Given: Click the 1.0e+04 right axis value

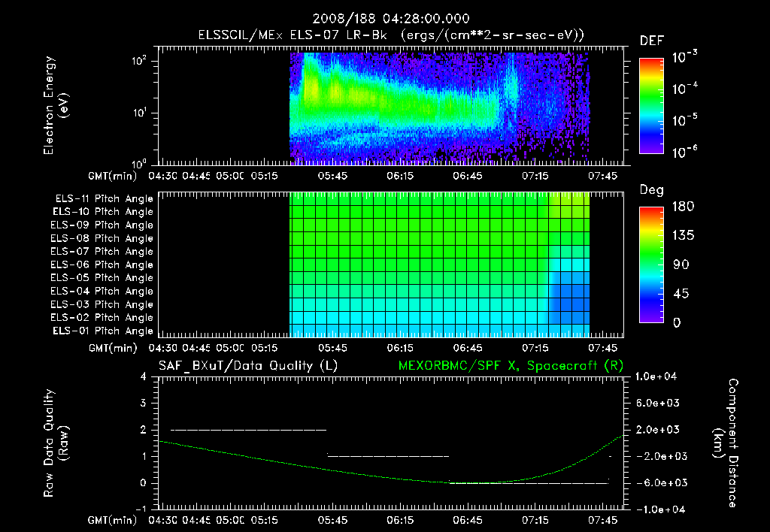Looking at the screenshot, I should [x=656, y=376].
